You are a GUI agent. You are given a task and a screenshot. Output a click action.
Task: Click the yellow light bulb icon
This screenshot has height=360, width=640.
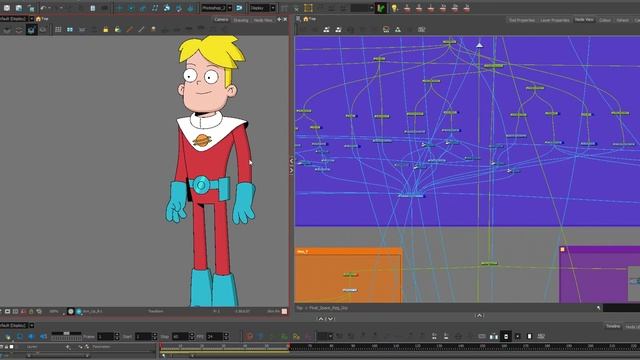click(394, 8)
